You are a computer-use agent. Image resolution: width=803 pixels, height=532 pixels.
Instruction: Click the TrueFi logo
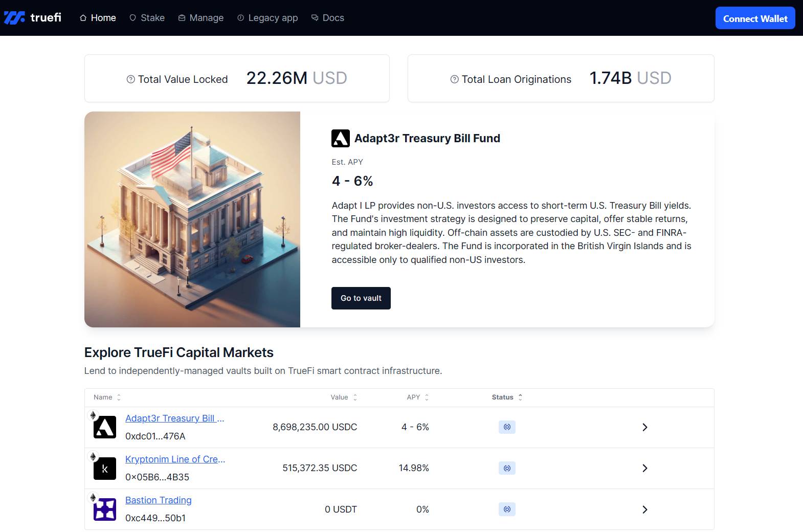click(x=33, y=18)
